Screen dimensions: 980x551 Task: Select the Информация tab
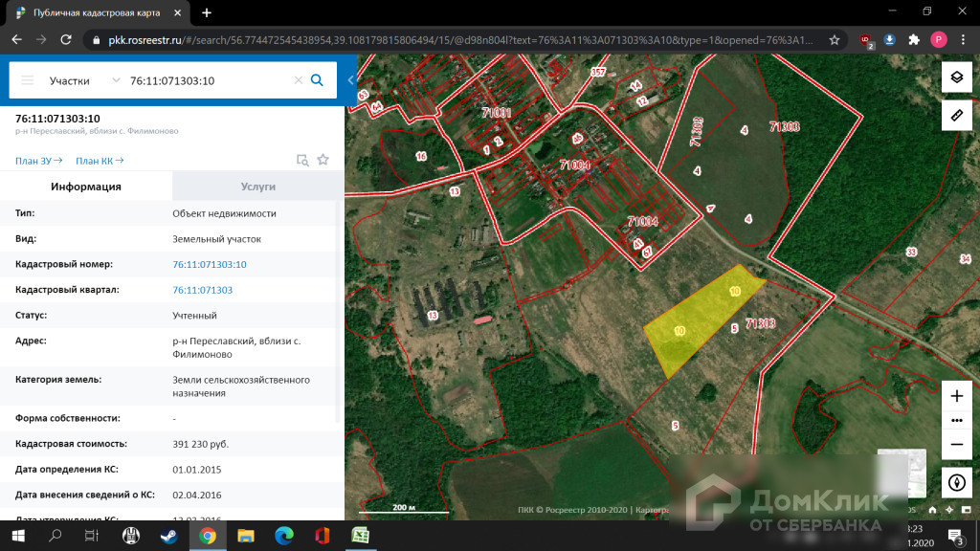86,187
